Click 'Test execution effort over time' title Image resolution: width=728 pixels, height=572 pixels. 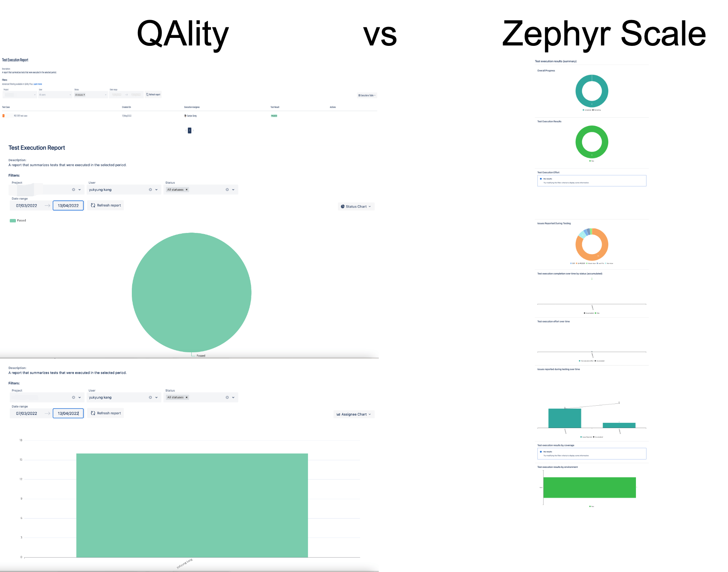click(553, 322)
